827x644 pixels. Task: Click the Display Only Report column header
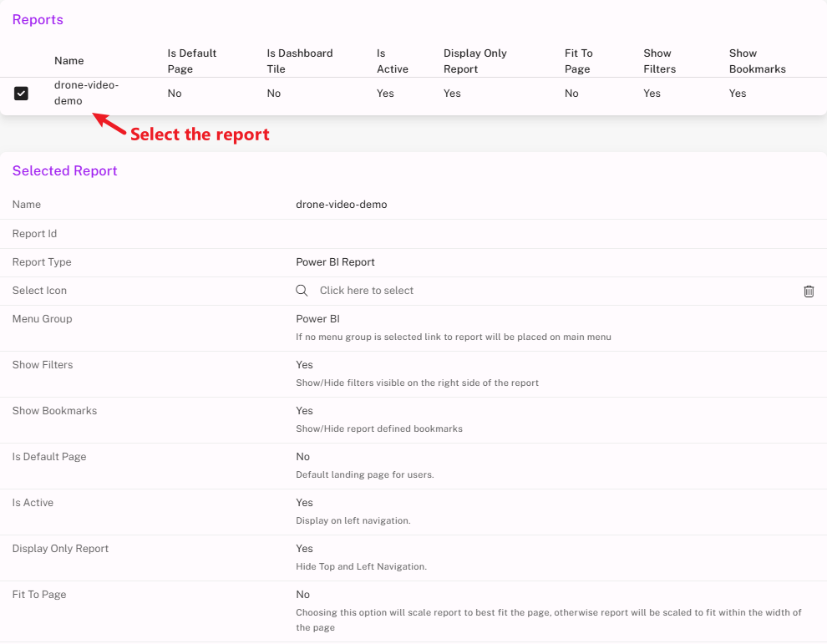coord(474,61)
